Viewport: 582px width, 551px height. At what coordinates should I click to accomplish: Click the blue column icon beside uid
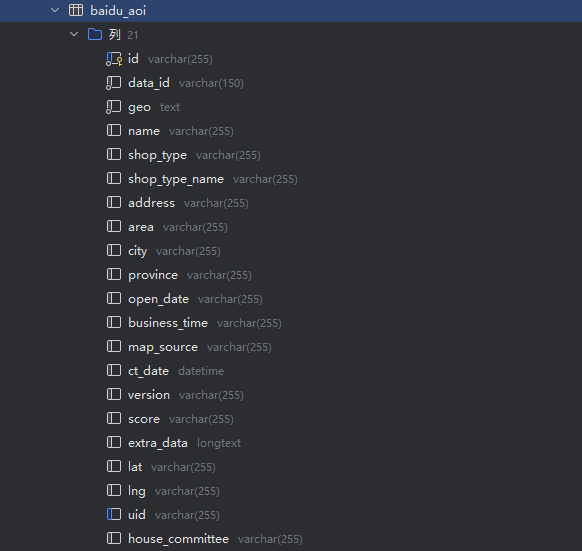(x=114, y=515)
